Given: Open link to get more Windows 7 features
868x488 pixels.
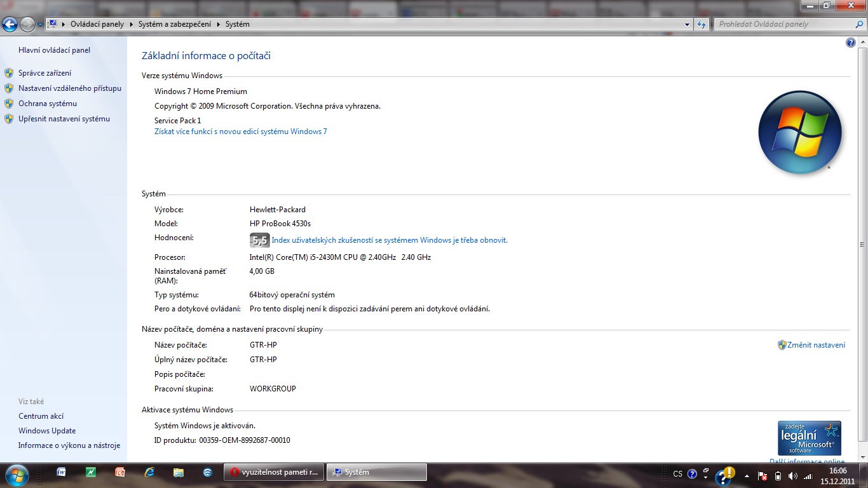Looking at the screenshot, I should tap(241, 132).
